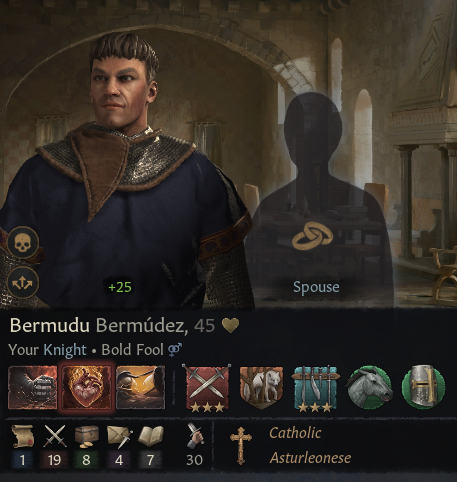Open the Asturleonese culture link
Viewport: 457px width, 482px height.
pos(310,458)
